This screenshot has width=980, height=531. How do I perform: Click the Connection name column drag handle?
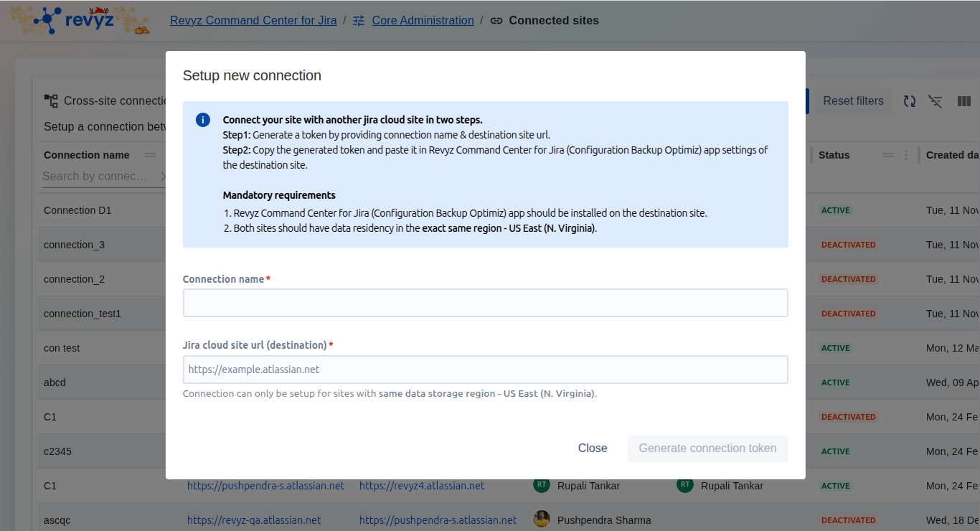click(x=150, y=155)
